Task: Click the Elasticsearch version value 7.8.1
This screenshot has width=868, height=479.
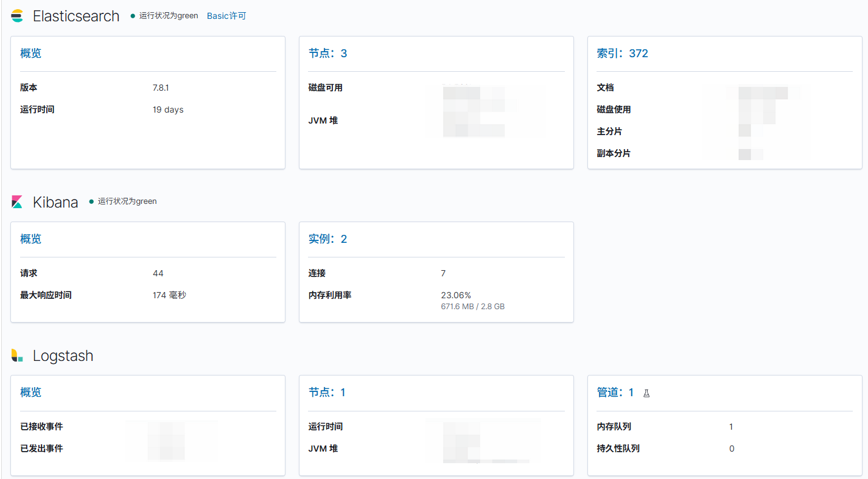Action: tap(161, 88)
